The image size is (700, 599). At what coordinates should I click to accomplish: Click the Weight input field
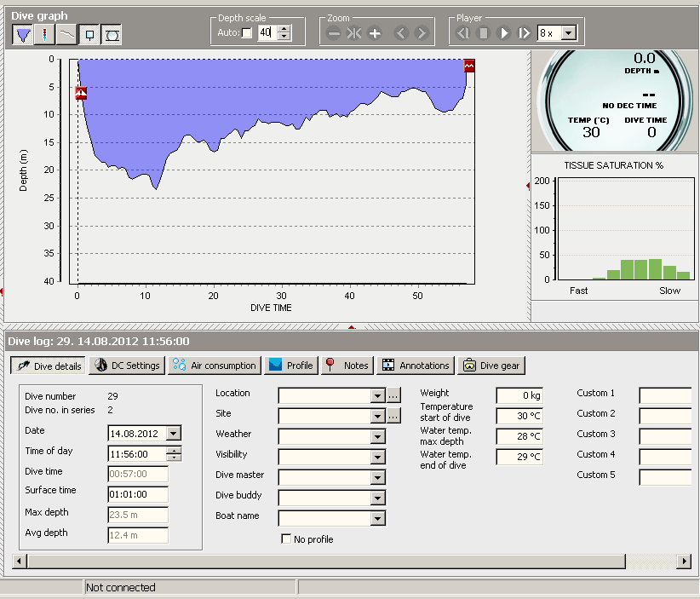point(519,395)
